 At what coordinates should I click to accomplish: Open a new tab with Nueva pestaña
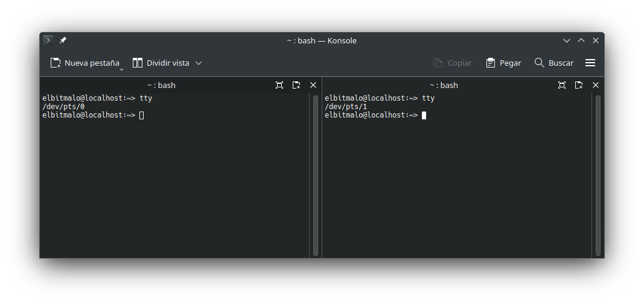[x=85, y=63]
